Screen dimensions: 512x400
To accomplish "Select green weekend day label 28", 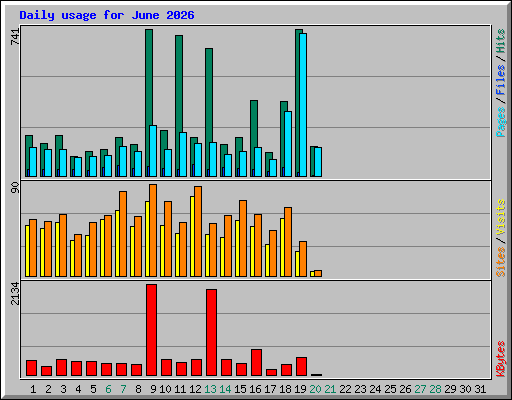I will (435, 389).
